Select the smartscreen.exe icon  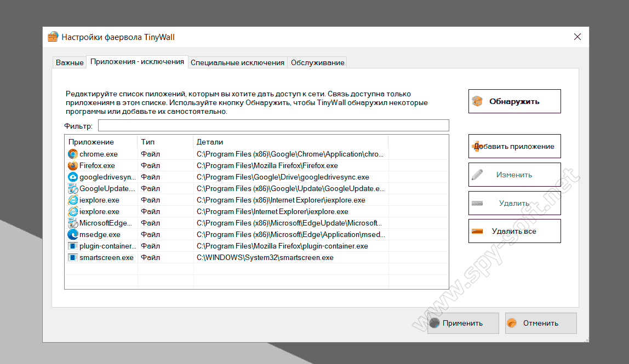72,257
